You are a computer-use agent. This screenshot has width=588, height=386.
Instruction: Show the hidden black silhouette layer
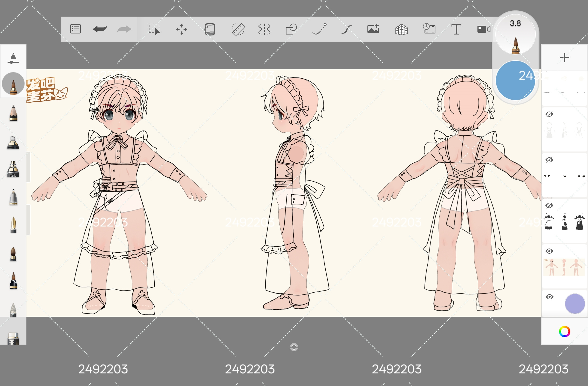(549, 205)
